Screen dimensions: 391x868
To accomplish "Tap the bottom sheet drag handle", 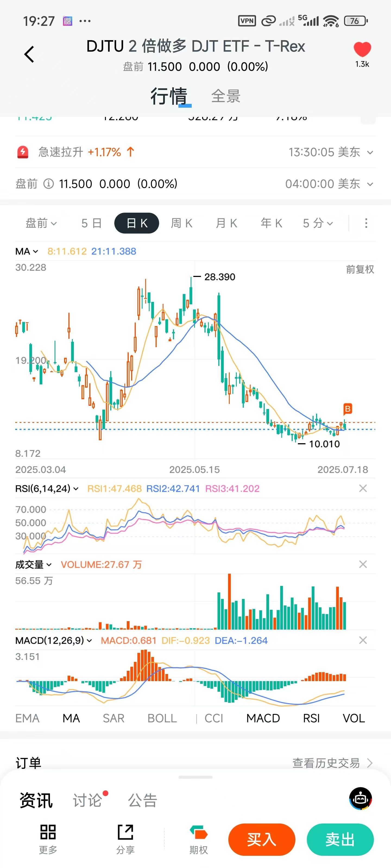I will [x=195, y=777].
